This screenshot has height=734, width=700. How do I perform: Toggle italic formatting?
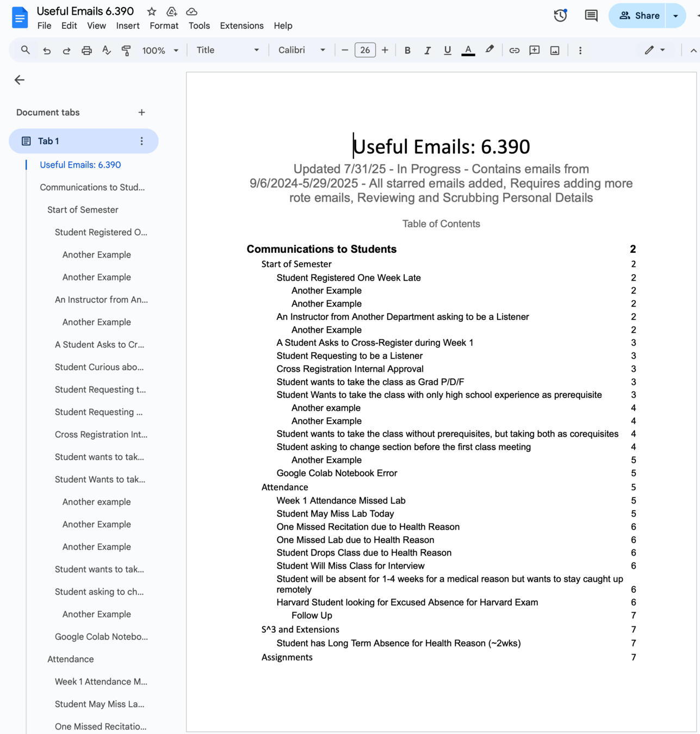tap(428, 51)
